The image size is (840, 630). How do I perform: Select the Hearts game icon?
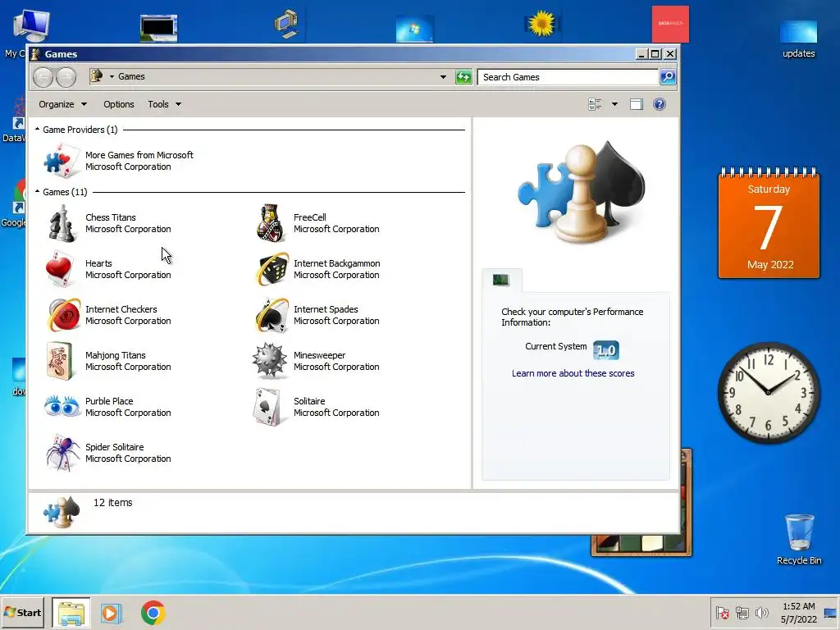tap(60, 269)
